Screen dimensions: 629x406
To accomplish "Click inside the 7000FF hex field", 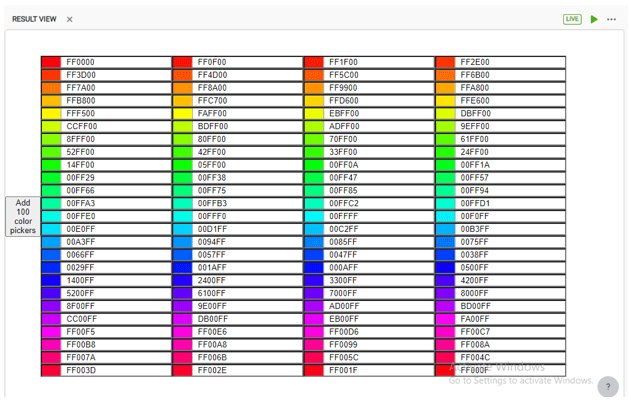I will (379, 293).
